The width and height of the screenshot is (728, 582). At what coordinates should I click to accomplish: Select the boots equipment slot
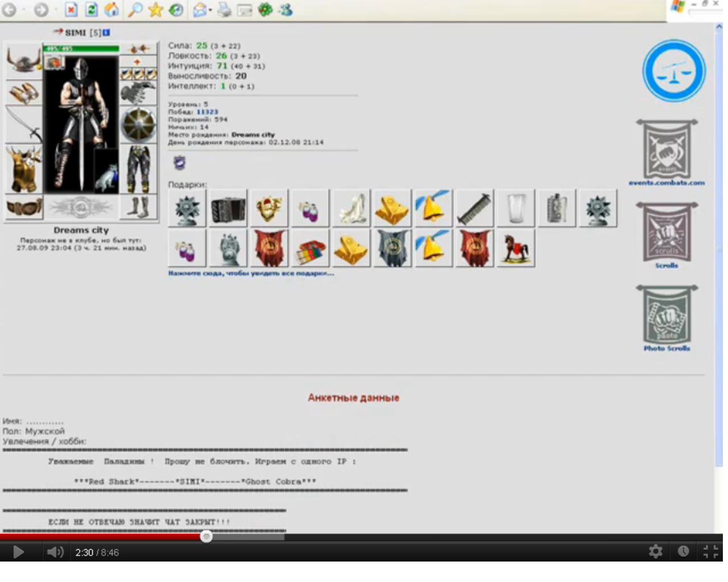coord(138,207)
